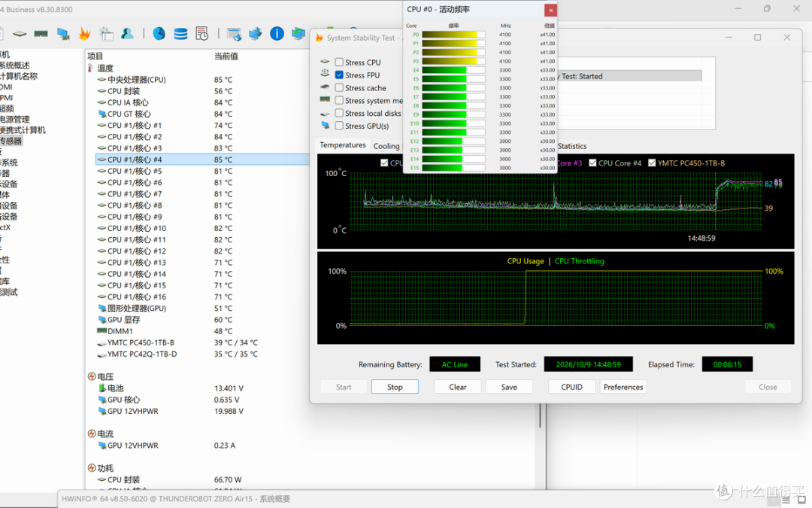Untick the CPU Core #4 graph checkbox
The height and width of the screenshot is (508, 812).
pyautogui.click(x=592, y=163)
